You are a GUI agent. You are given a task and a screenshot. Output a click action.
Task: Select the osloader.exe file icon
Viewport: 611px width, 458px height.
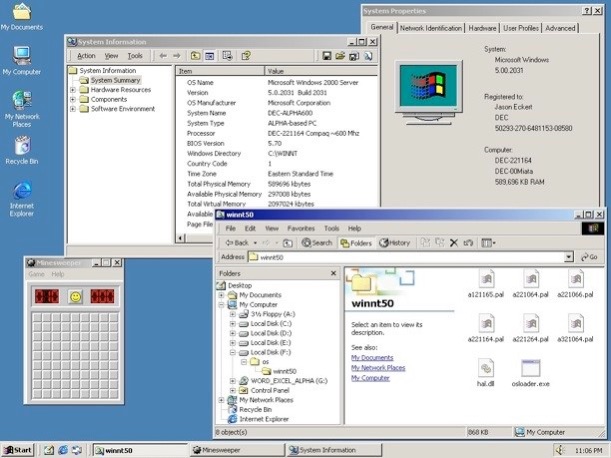pyautogui.click(x=531, y=368)
